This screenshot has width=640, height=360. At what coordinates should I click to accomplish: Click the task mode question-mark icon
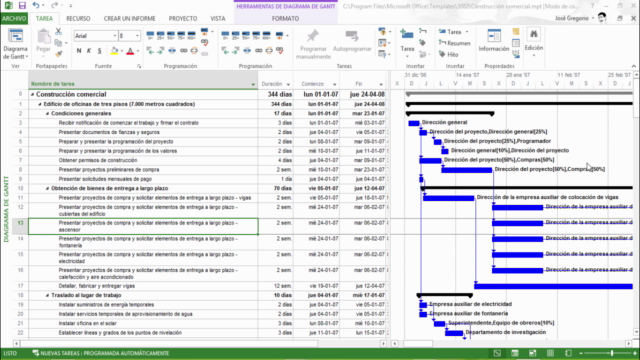(x=382, y=54)
